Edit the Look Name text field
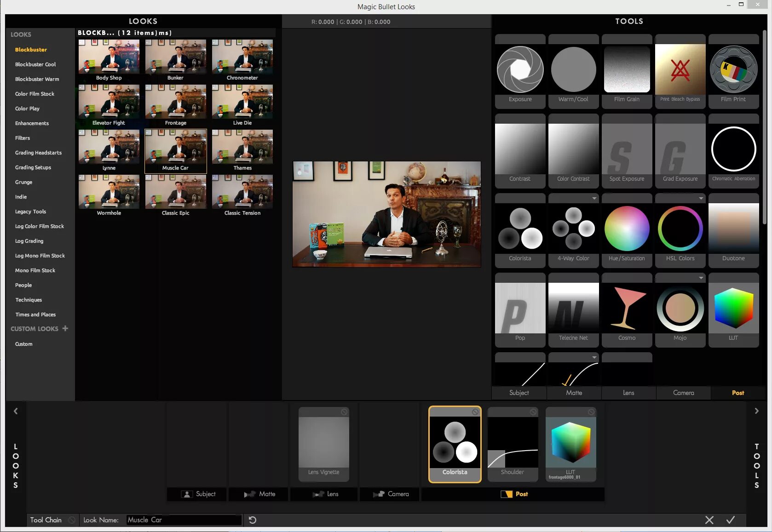772x532 pixels. [184, 520]
